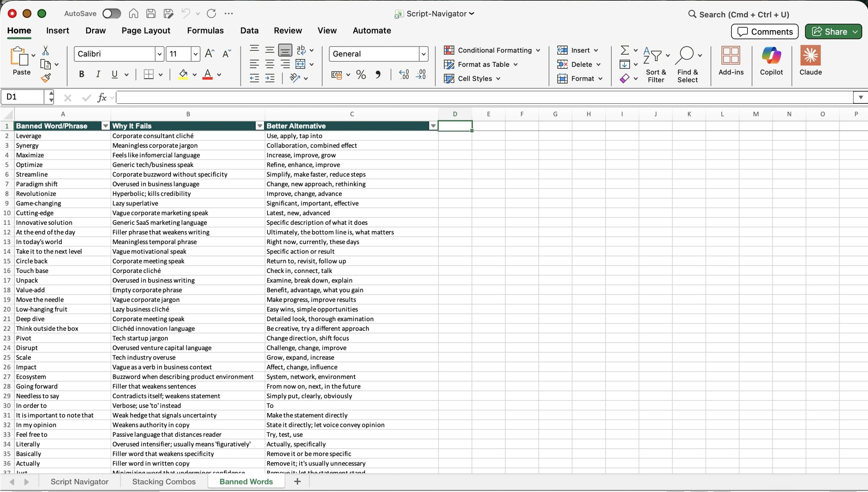Click the Cut scissors icon
The height and width of the screenshot is (492, 868).
(x=45, y=51)
